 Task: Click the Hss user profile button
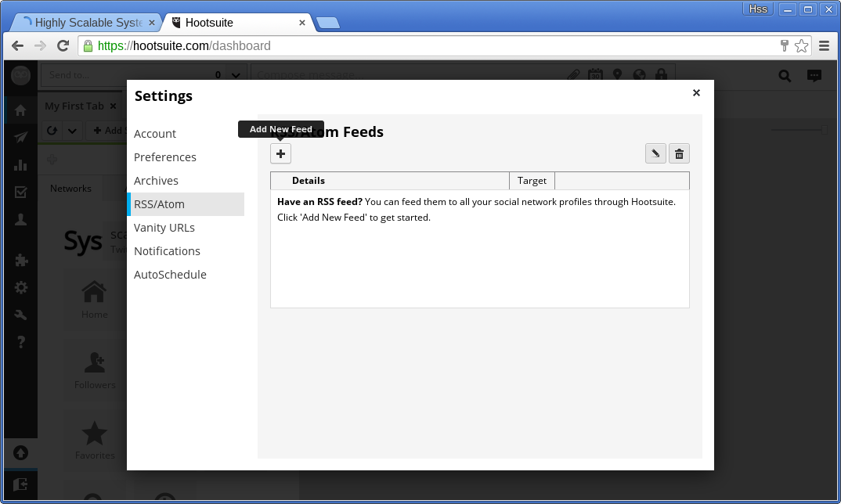pos(758,9)
